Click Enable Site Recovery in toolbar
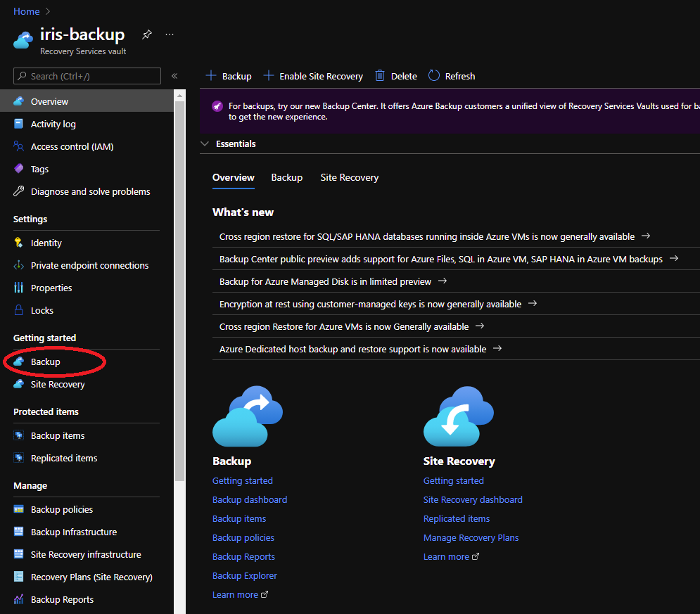700x614 pixels. point(313,76)
